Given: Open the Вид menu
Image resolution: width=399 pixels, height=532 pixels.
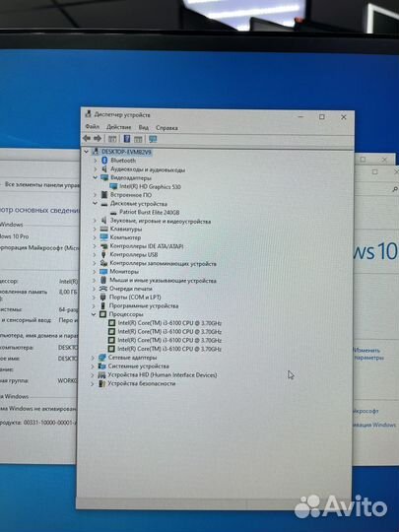Looking at the screenshot, I should pyautogui.click(x=144, y=127).
